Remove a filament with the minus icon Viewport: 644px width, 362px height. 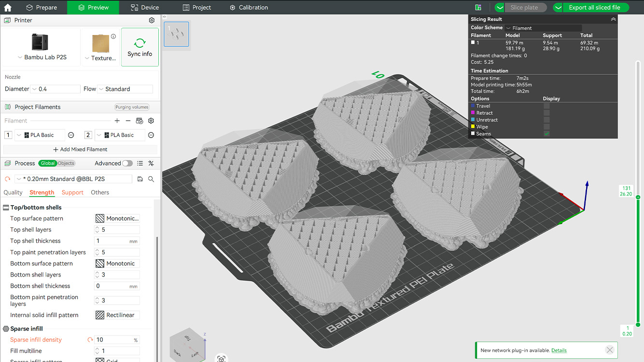click(128, 121)
